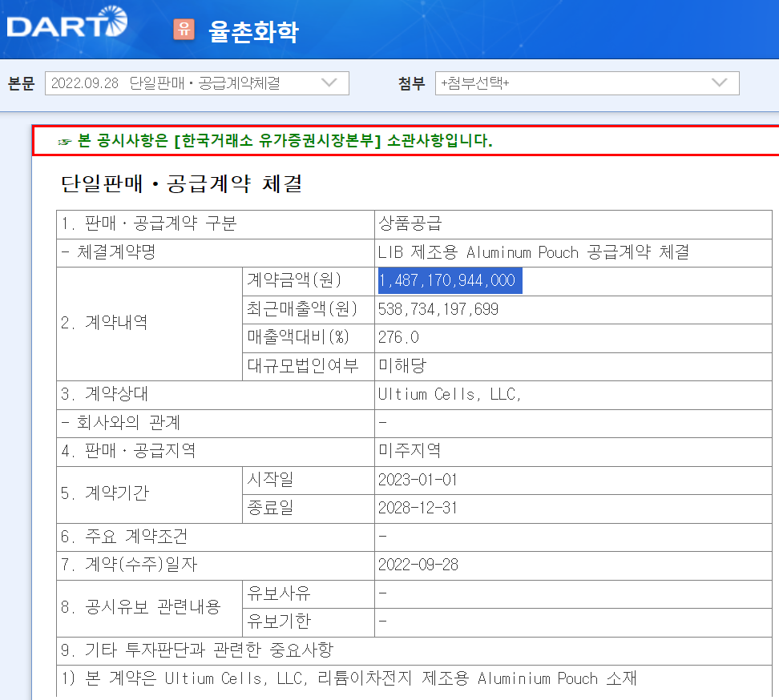Click the company name 율촌화학
The width and height of the screenshot is (779, 700).
pyautogui.click(x=253, y=31)
